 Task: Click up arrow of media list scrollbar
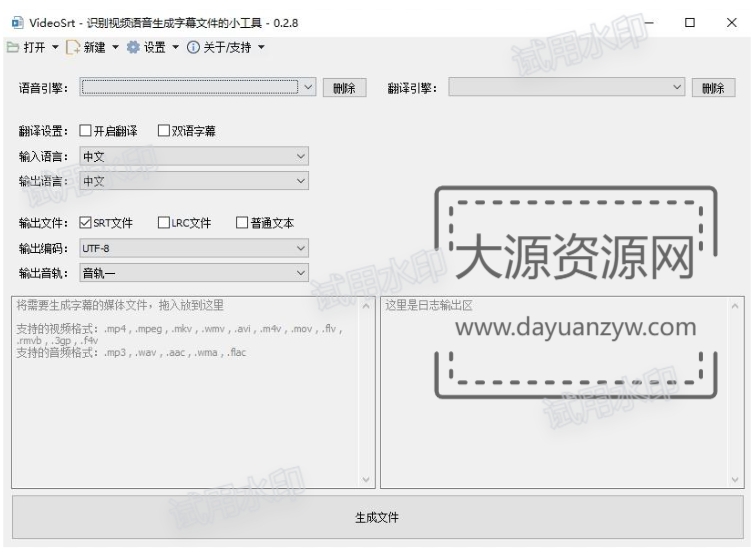(x=366, y=306)
